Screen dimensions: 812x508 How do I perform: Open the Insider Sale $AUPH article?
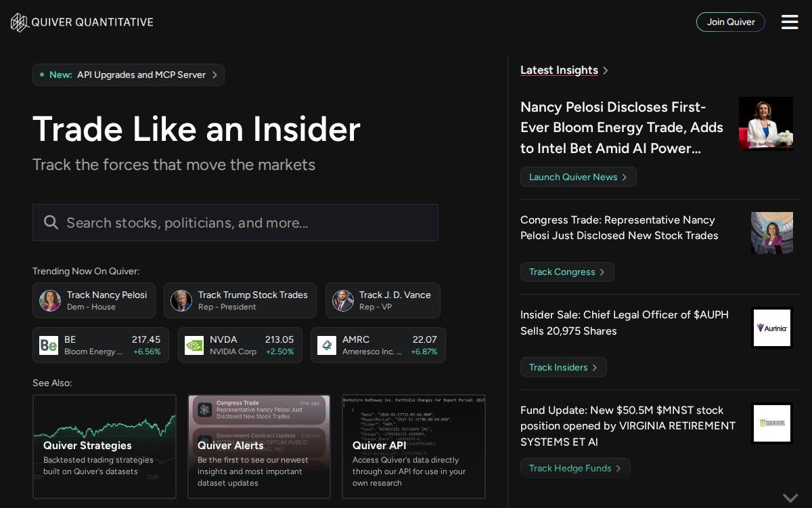click(x=625, y=323)
